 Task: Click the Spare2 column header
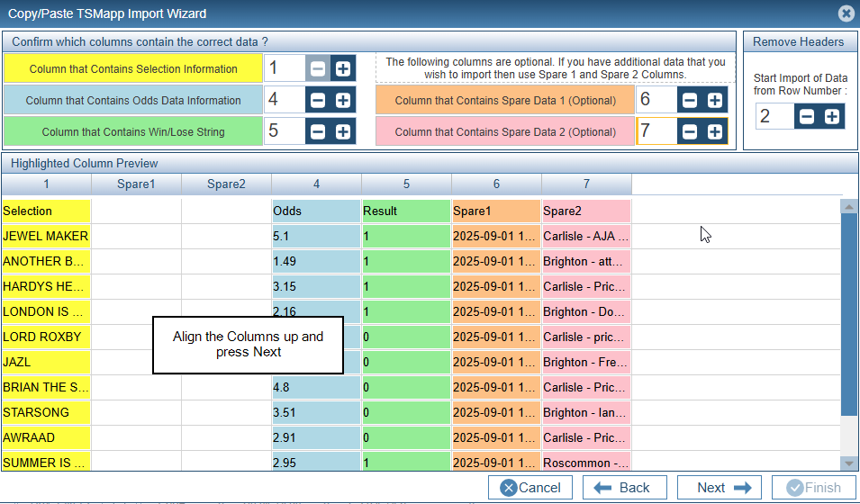click(x=226, y=184)
